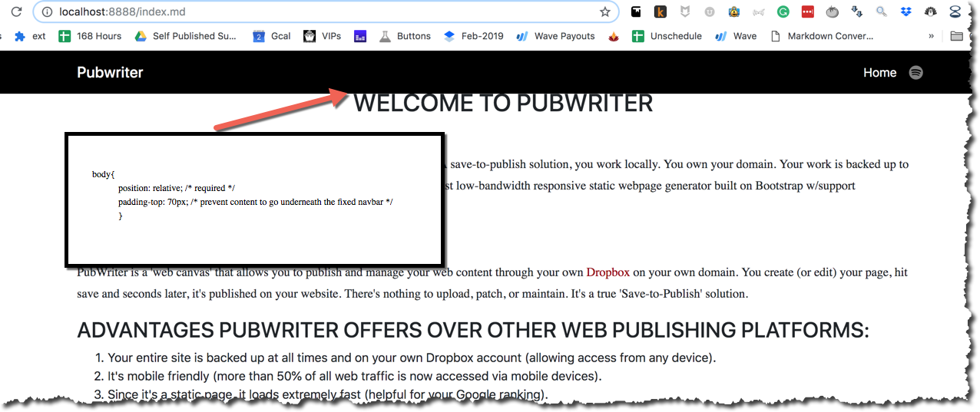Click list item about Dropbox account backup
Screen dimensions: 980x412
[412, 358]
